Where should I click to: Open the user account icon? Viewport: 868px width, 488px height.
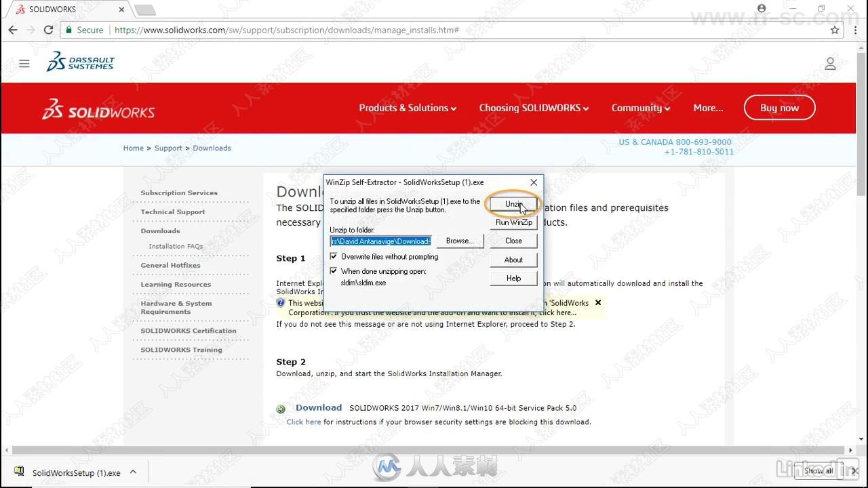830,64
